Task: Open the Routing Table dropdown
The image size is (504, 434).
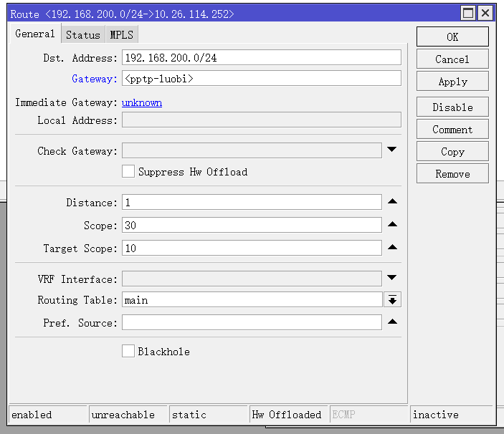Action: click(392, 300)
